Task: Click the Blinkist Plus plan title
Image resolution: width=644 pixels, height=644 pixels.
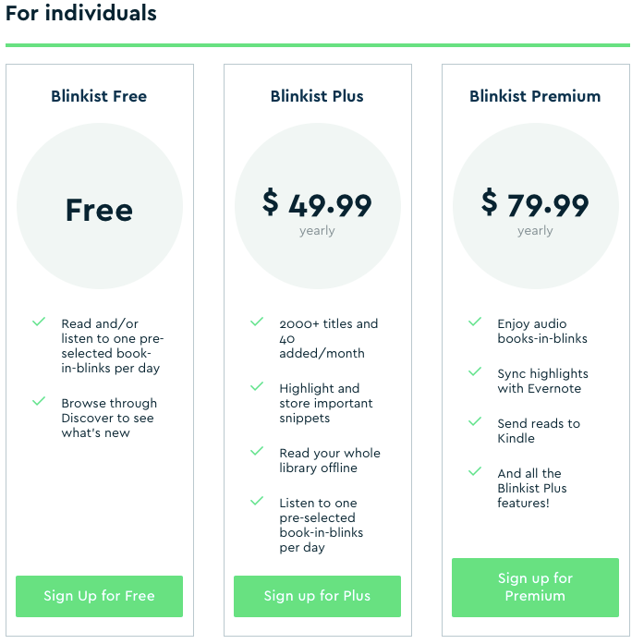Action: coord(317,96)
